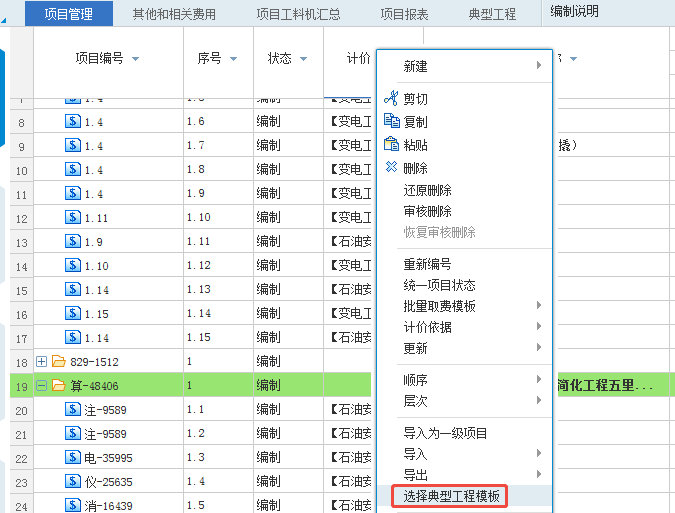
Task: Expand the 计价依据 submenu
Action: coord(539,327)
